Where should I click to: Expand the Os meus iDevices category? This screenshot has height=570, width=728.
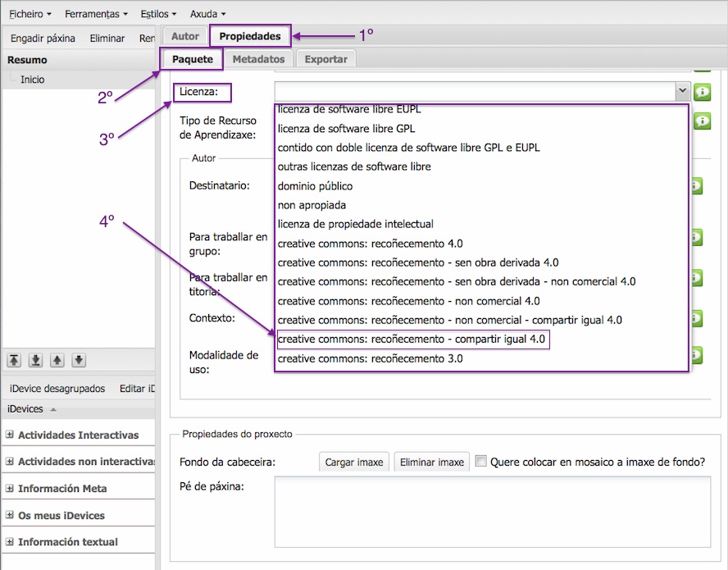[x=10, y=516]
